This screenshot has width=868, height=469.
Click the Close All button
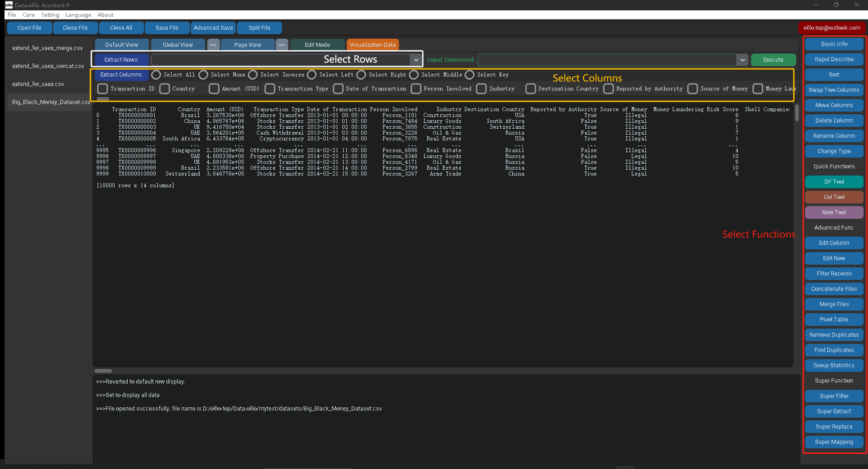121,28
